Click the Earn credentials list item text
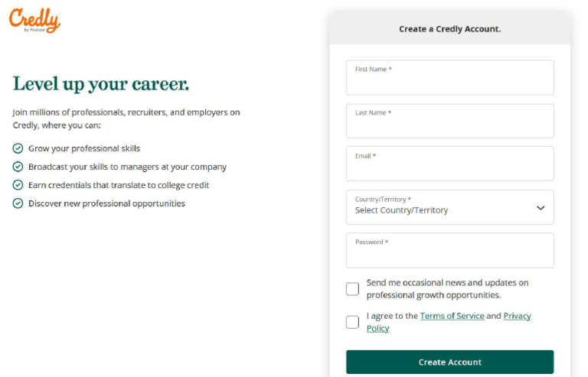 119,185
